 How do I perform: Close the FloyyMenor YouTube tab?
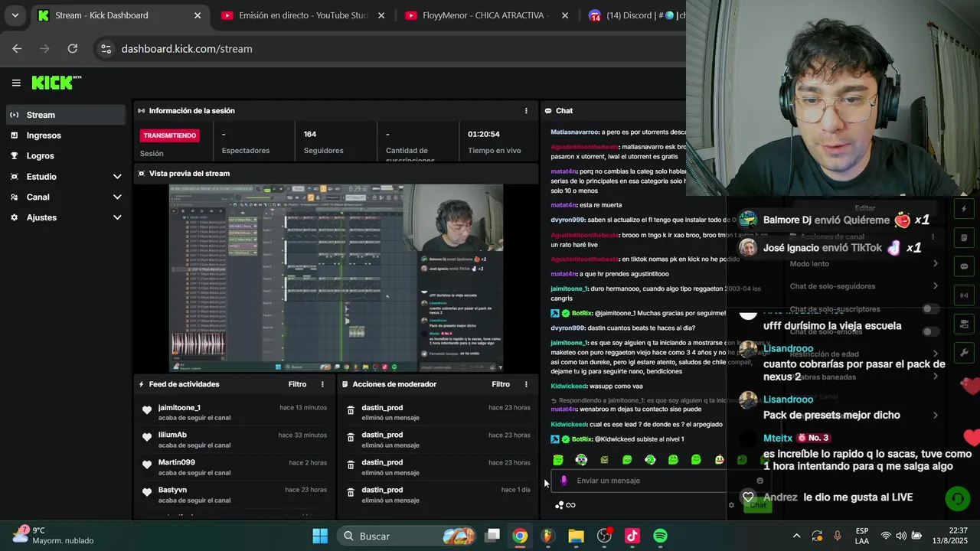click(x=565, y=15)
